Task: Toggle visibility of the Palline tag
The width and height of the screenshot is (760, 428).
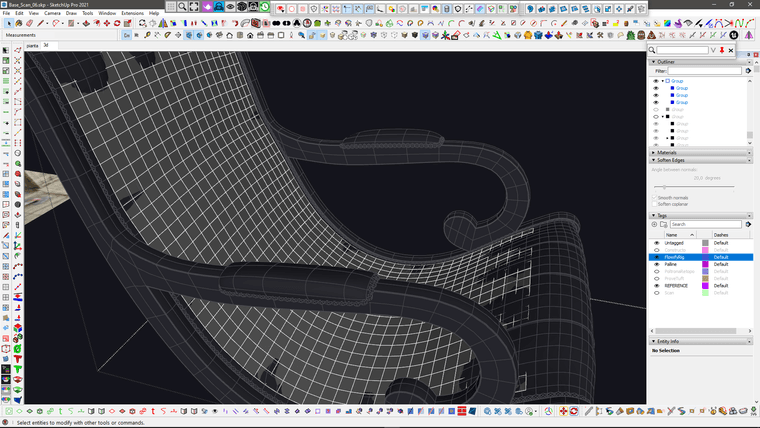Action: pos(656,264)
